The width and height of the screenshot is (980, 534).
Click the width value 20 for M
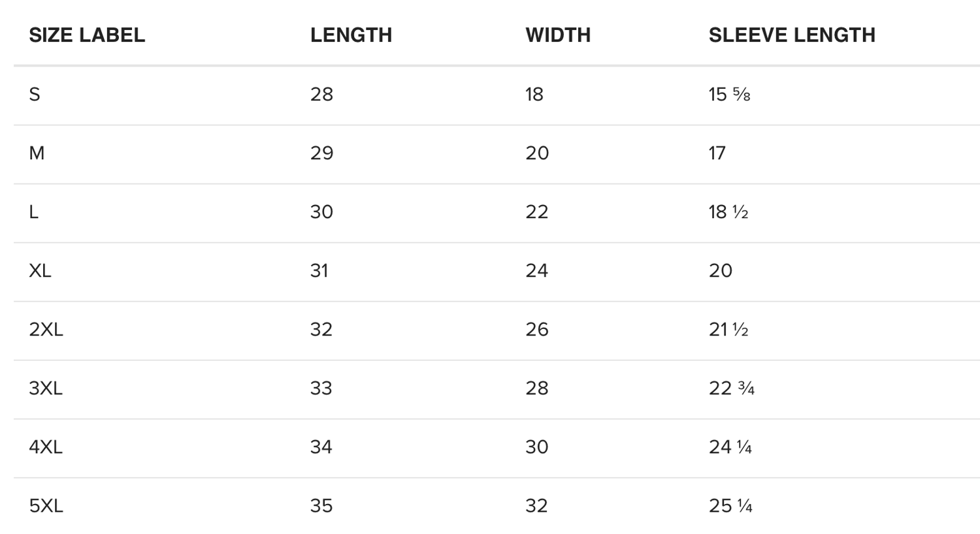coord(537,153)
